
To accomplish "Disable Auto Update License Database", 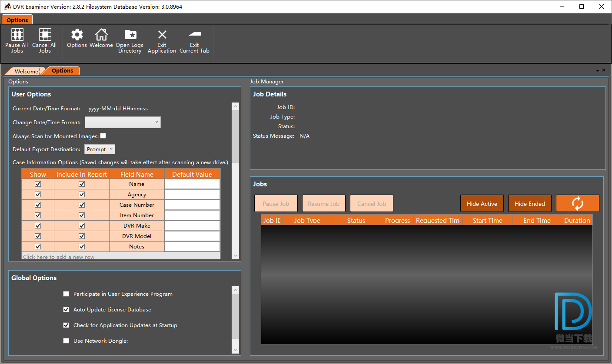I will click(66, 310).
